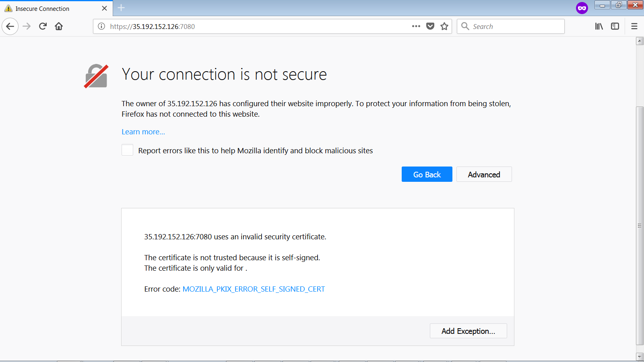
Task: Click the Go Back button
Action: pyautogui.click(x=427, y=175)
